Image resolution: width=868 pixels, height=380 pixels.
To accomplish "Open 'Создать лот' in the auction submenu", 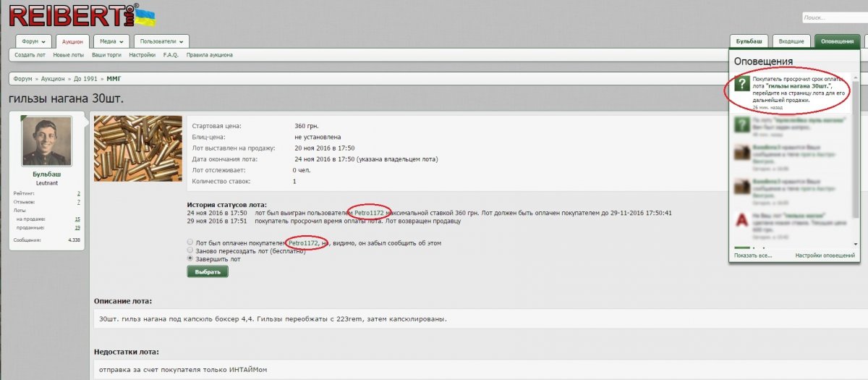I will [x=30, y=55].
